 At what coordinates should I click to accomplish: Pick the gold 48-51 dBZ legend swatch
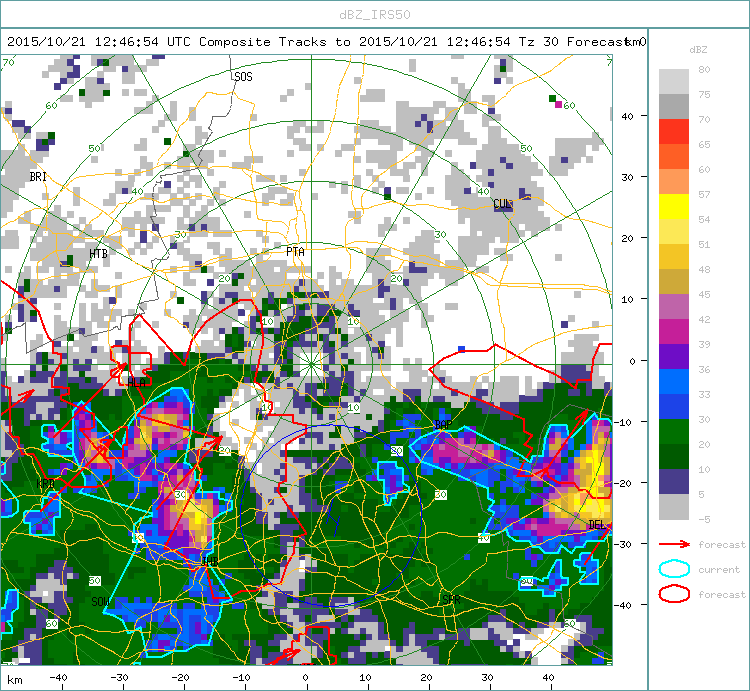pyautogui.click(x=674, y=257)
